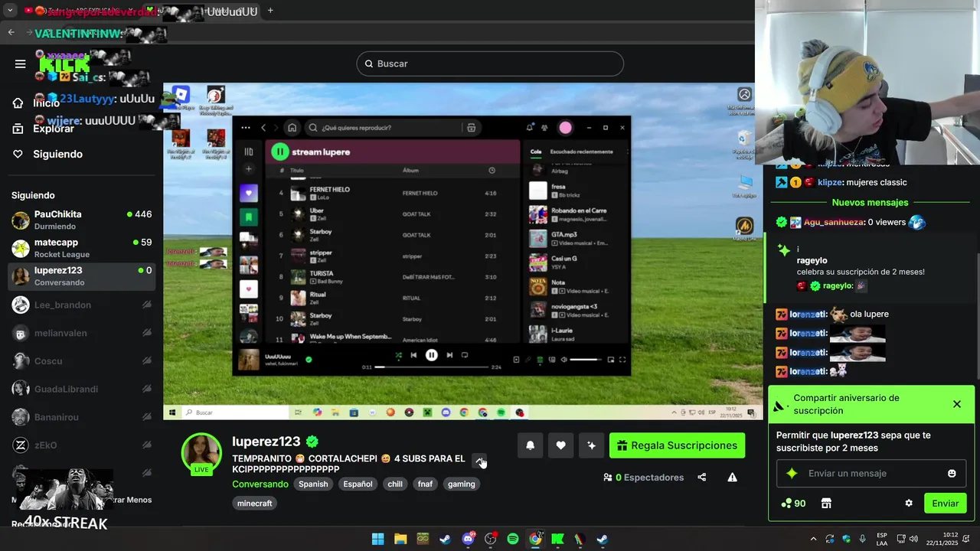Click klipze's username in chat

(x=830, y=182)
